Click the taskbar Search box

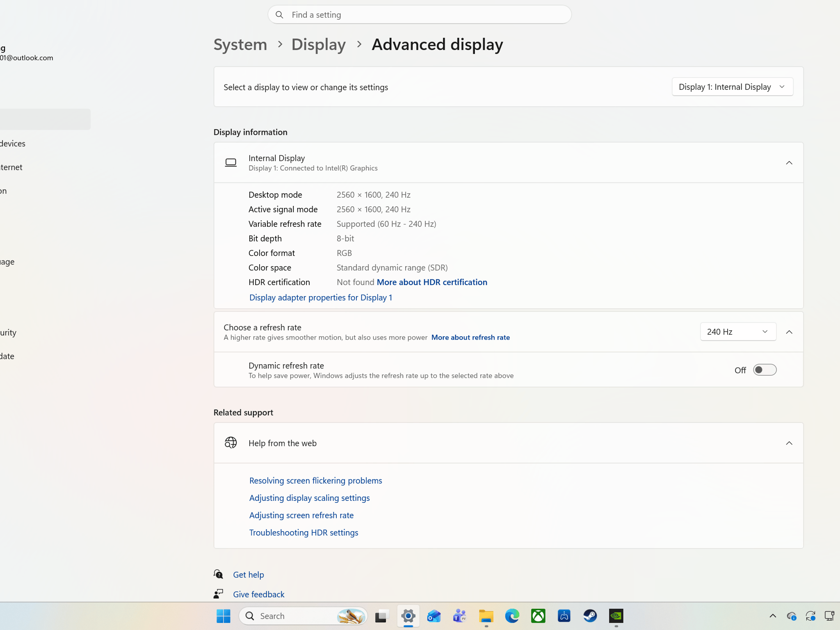tap(303, 616)
